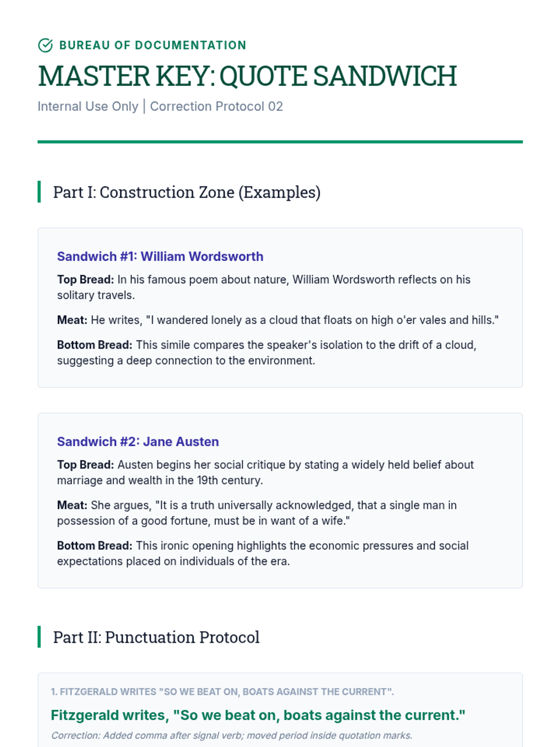
Task: Click the Wordsworth cloud quote Meat line
Action: [278, 320]
